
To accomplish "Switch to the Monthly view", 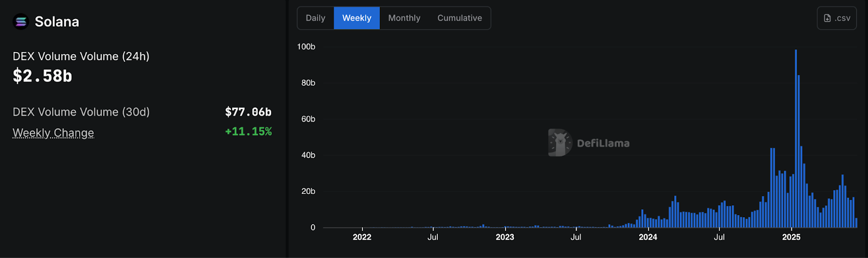I will tap(404, 18).
